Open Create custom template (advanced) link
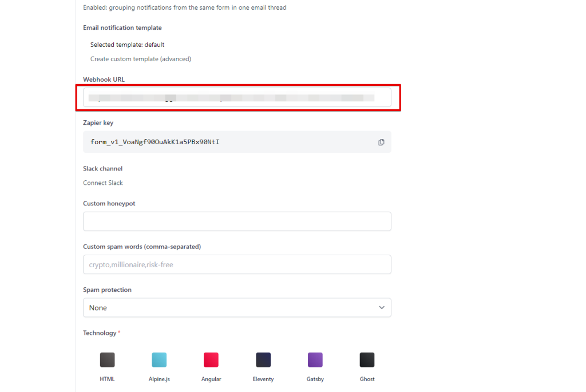 tap(141, 59)
